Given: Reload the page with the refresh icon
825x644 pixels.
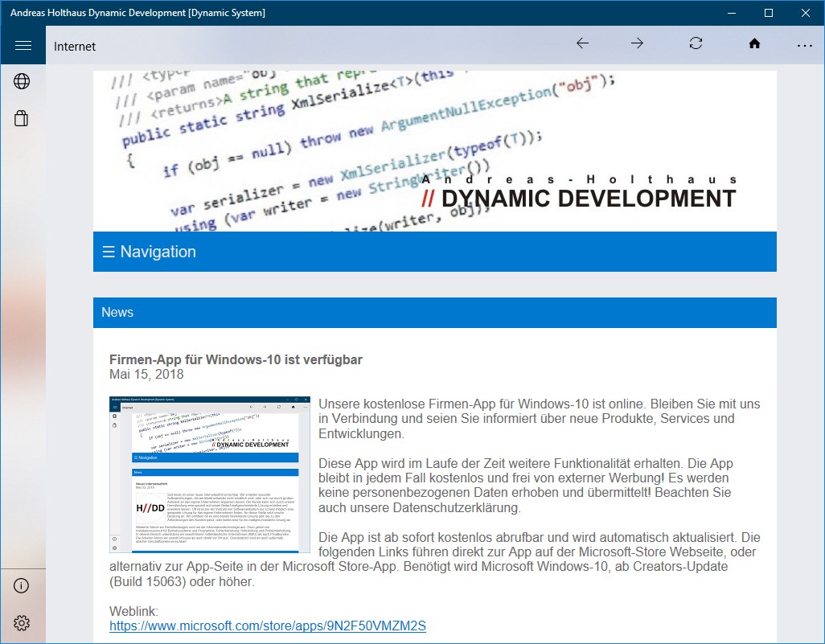Looking at the screenshot, I should pyautogui.click(x=695, y=44).
